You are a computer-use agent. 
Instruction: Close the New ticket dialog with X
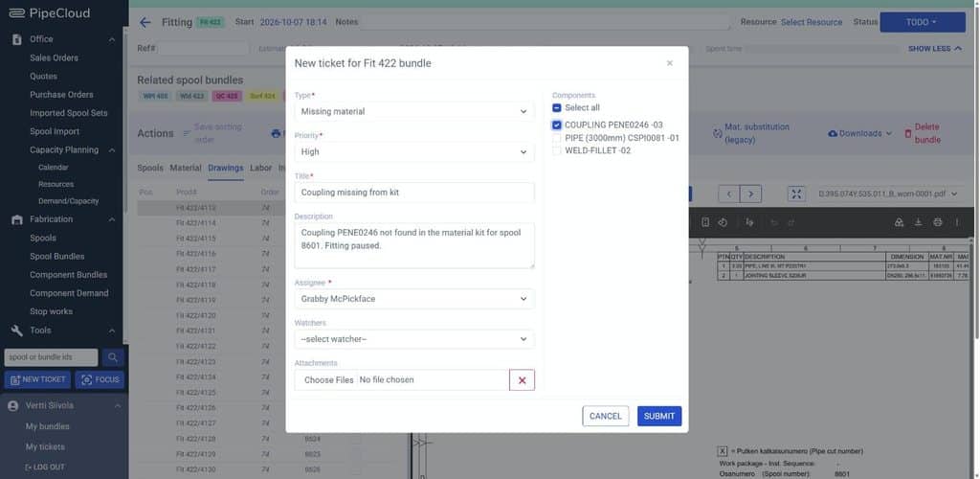669,63
